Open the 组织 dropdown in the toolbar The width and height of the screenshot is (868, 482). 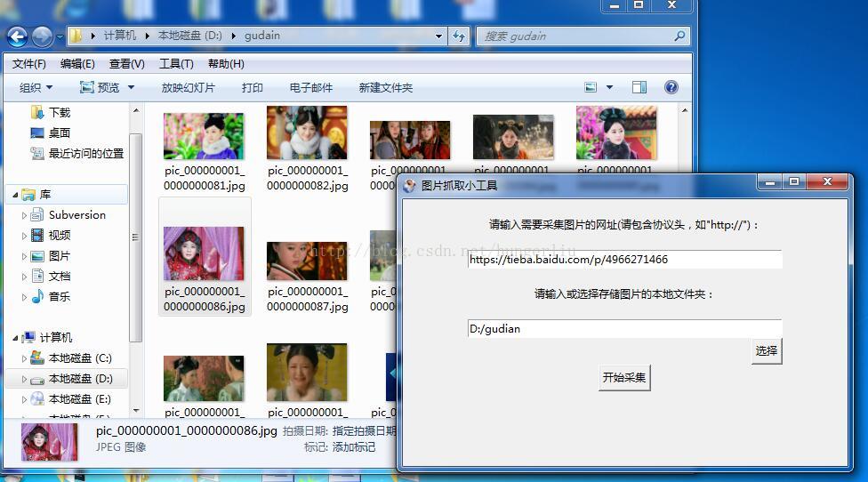(x=36, y=87)
